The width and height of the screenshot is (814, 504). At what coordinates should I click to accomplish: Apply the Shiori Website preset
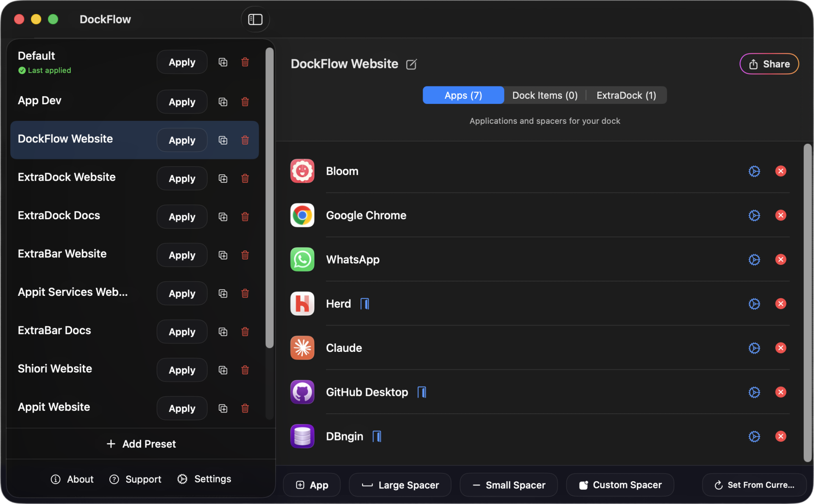182,370
